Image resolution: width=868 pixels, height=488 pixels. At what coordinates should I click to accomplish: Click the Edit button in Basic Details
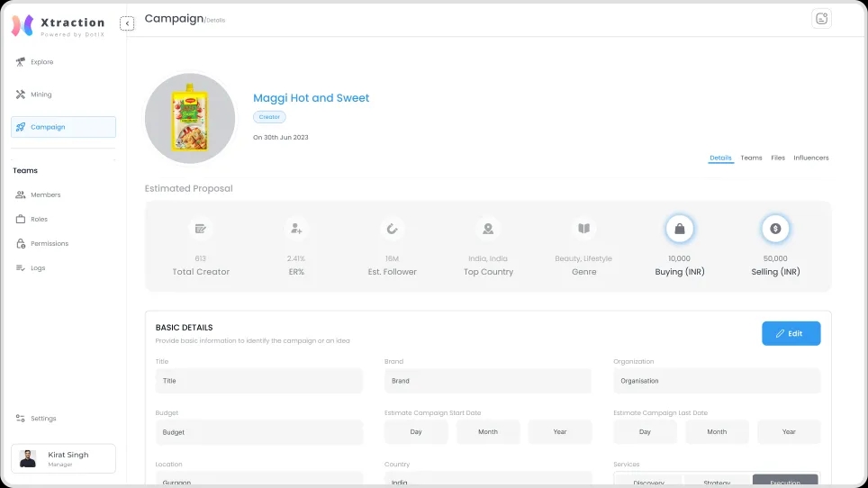click(x=791, y=334)
